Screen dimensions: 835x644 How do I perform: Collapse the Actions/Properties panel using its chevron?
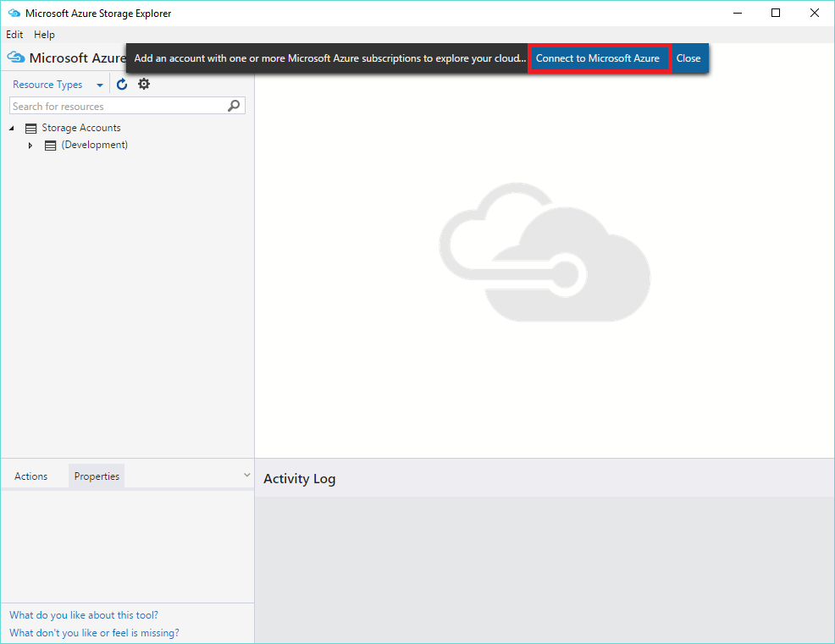246,476
